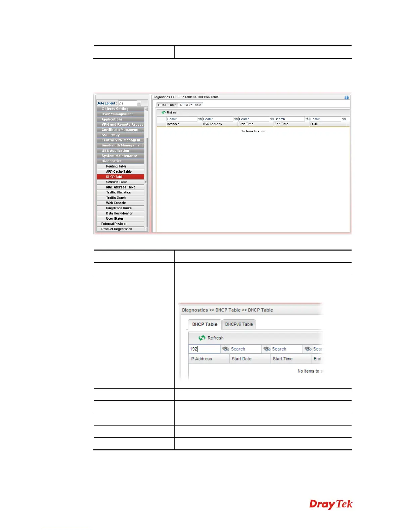Screen dimensions: 411x532
Task: Expand the Objects Setting menu group
Action: click(120, 109)
